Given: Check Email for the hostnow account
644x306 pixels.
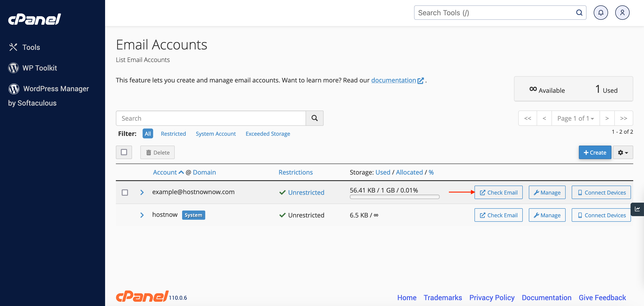Looking at the screenshot, I should pyautogui.click(x=498, y=215).
